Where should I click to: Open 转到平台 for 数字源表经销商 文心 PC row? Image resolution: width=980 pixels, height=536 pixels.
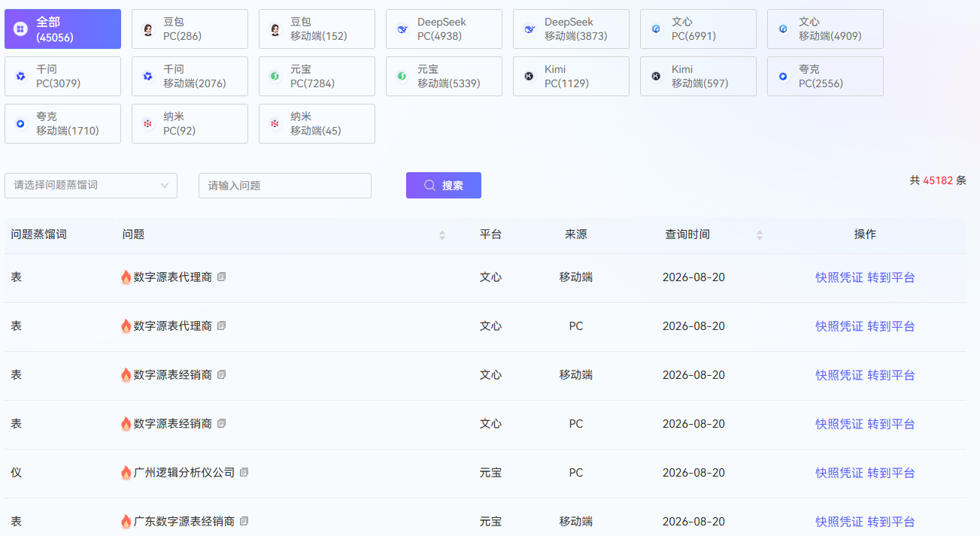tap(891, 424)
